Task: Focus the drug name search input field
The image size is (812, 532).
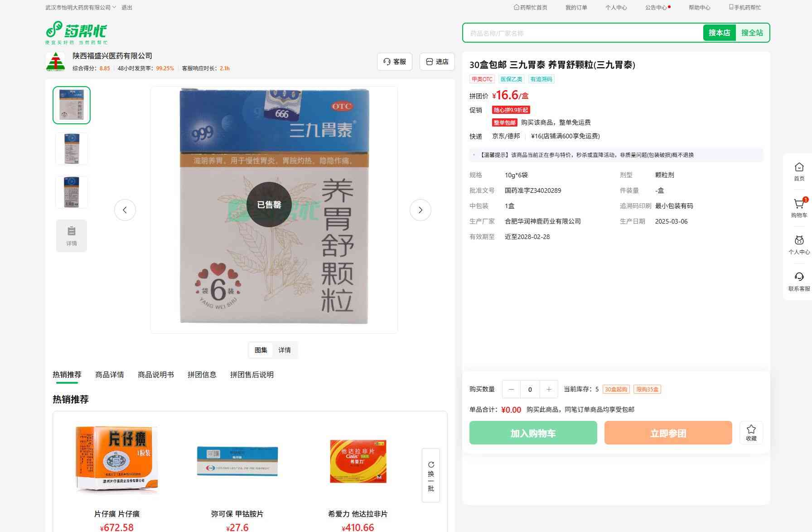Action: pyautogui.click(x=582, y=33)
